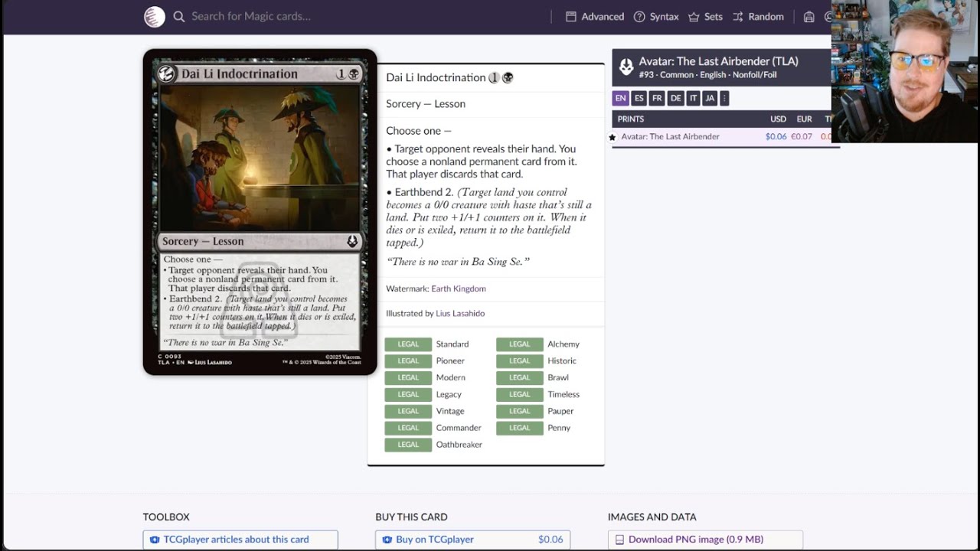Image resolution: width=980 pixels, height=551 pixels.
Task: Click the card title Dai Li Indoctrination text
Action: click(x=436, y=77)
